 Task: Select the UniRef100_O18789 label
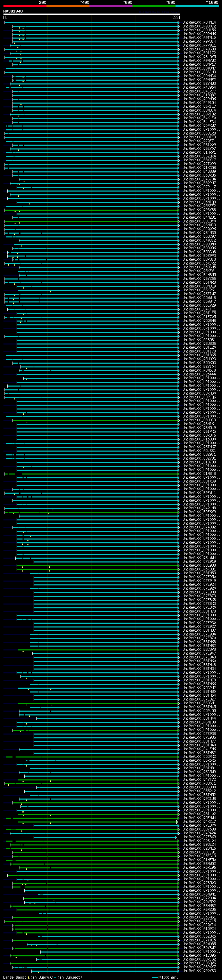(199, 462)
